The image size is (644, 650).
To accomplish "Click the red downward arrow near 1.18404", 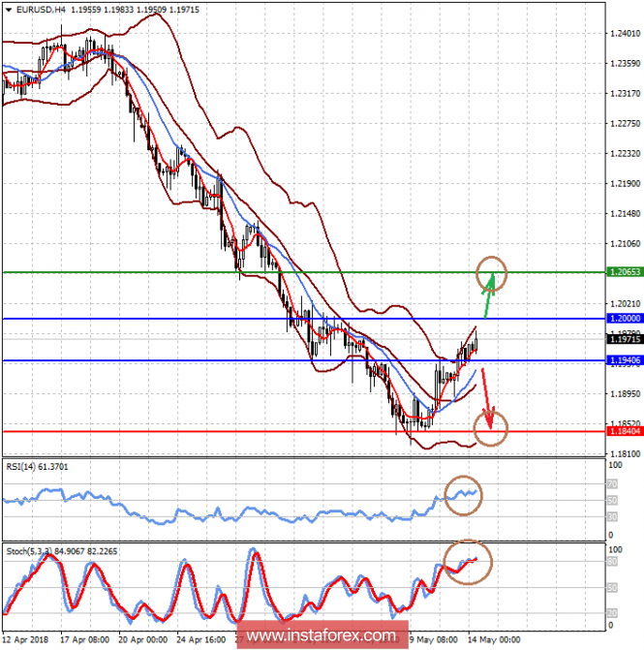I will coord(487,398).
